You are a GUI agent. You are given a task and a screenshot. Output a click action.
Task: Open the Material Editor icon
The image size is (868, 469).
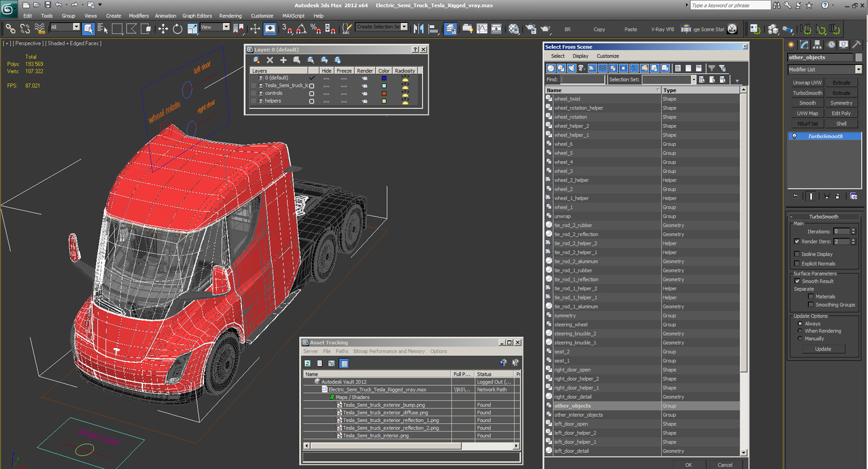pyautogui.click(x=514, y=28)
